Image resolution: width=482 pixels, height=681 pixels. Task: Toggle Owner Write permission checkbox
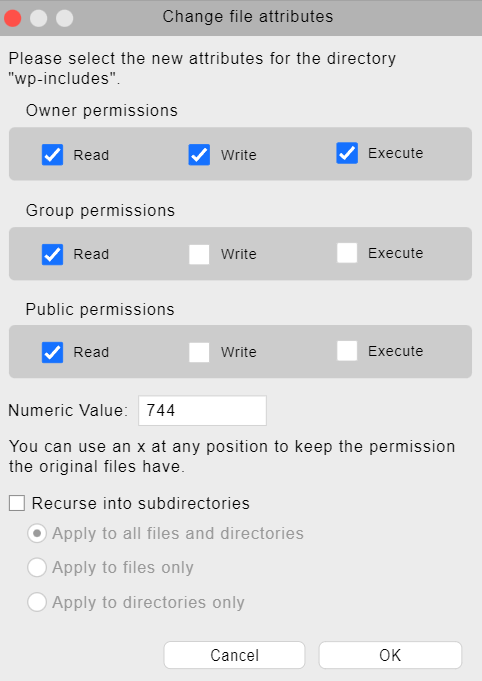(199, 155)
